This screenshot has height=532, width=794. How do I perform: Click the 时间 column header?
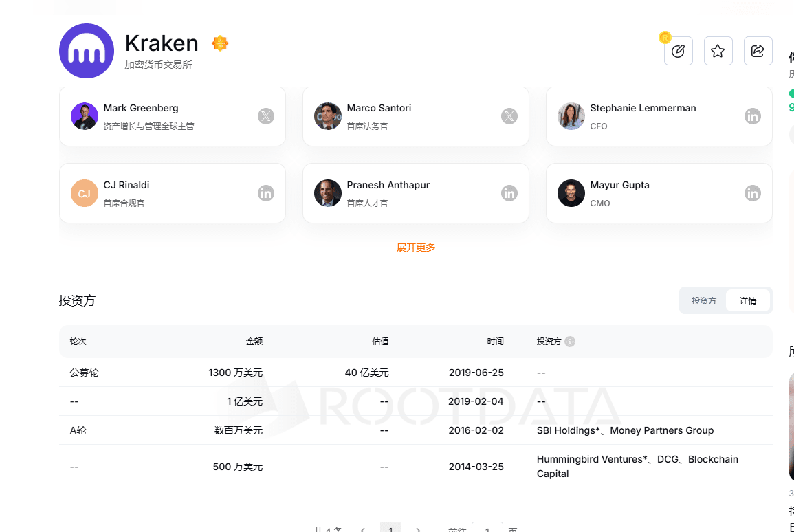[x=495, y=342]
